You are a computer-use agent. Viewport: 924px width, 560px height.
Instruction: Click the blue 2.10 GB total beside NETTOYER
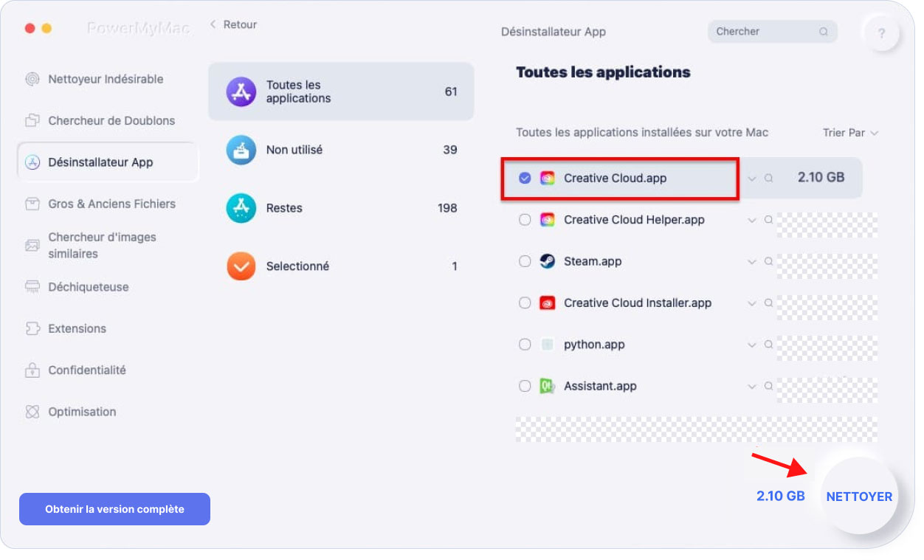(x=780, y=497)
